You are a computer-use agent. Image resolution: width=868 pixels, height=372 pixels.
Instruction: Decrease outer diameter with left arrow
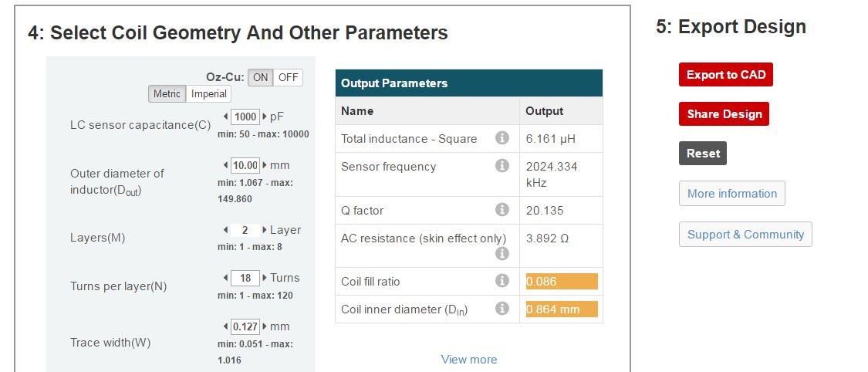[226, 165]
